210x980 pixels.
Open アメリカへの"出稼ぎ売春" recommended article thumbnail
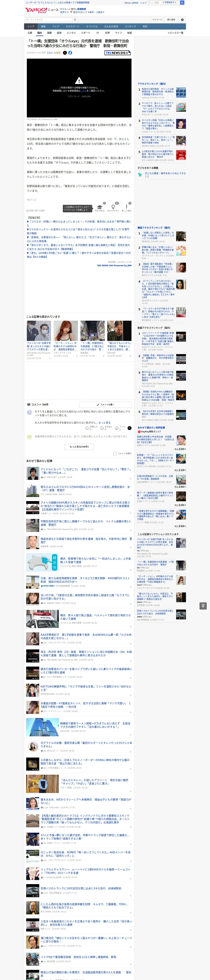(x=39, y=331)
